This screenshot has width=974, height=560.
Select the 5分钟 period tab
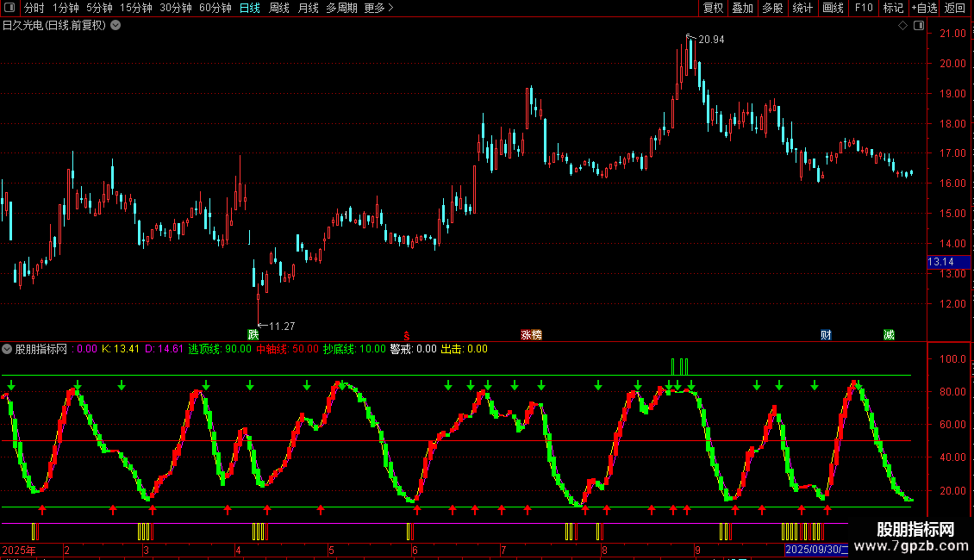(99, 8)
